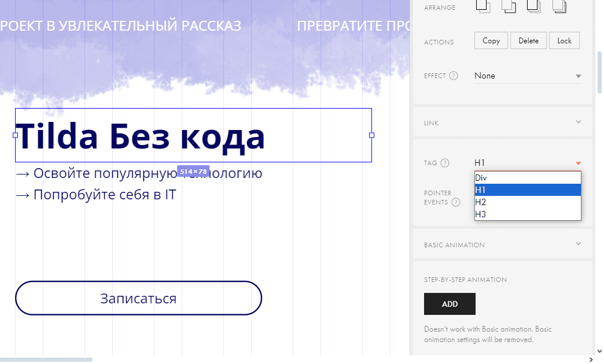The height and width of the screenshot is (364, 604).
Task: Click the scroll-right arrow of canvas scrollbar
Action: (x=591, y=360)
